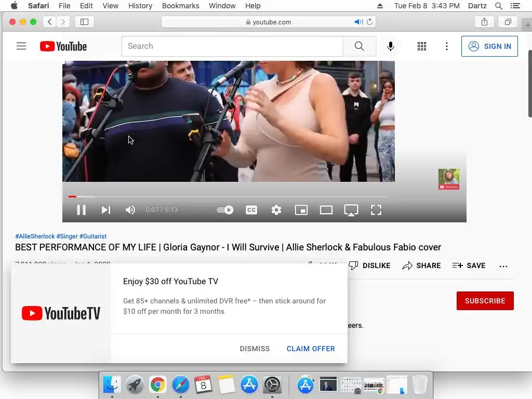Open the Safari menu
Viewport: 532px width, 399px height.
click(38, 6)
